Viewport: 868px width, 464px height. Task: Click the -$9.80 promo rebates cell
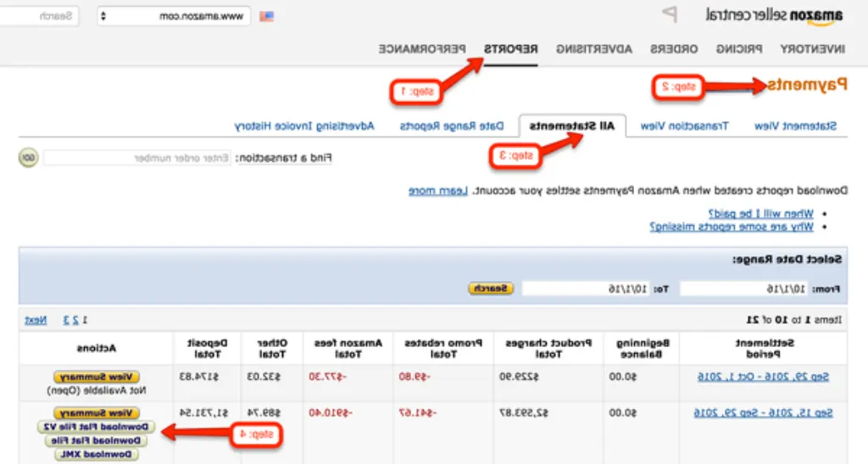pos(414,377)
